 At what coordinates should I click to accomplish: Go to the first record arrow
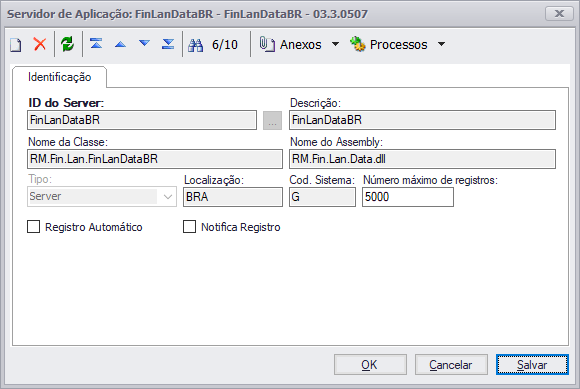[96, 44]
